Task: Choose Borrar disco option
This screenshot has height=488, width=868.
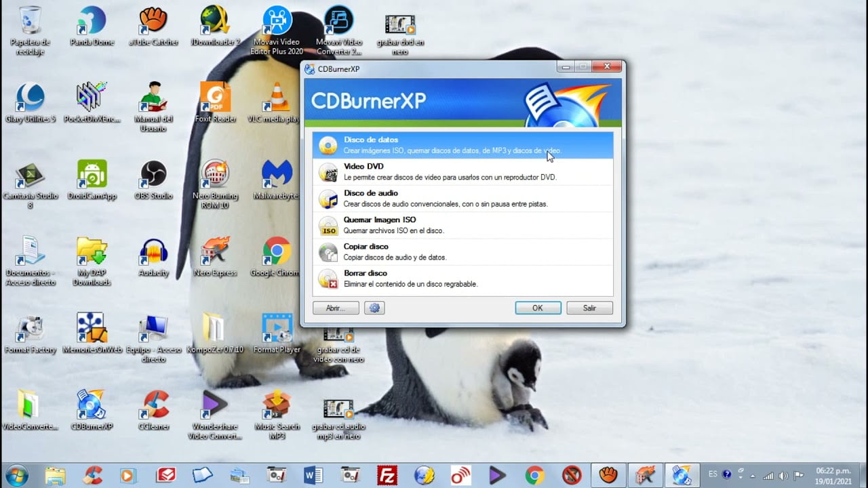Action: pyautogui.click(x=462, y=279)
